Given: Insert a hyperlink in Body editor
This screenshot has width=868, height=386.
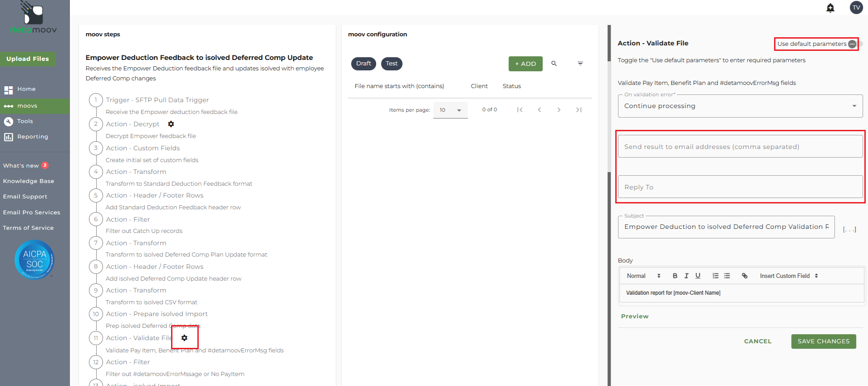Looking at the screenshot, I should tap(745, 276).
